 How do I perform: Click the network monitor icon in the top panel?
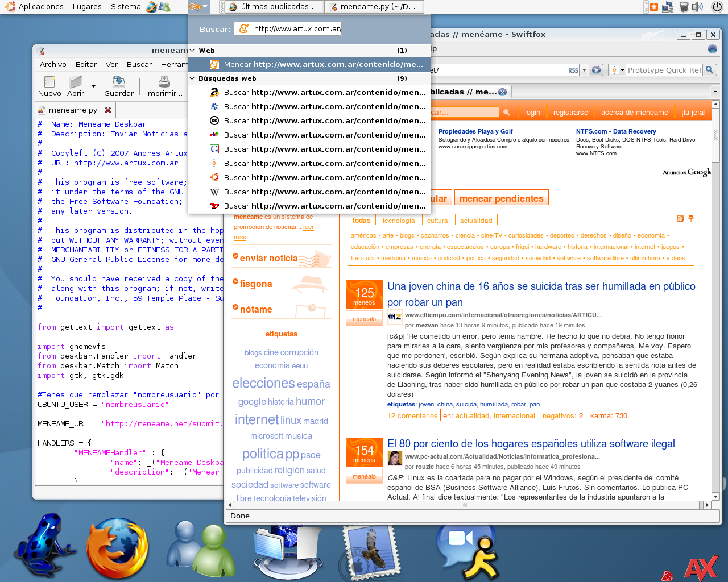668,7
